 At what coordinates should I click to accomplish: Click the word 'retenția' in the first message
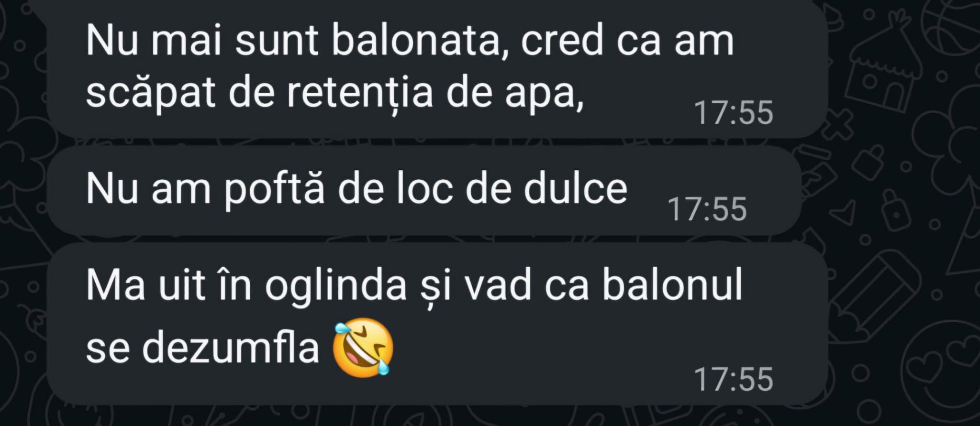[x=360, y=93]
